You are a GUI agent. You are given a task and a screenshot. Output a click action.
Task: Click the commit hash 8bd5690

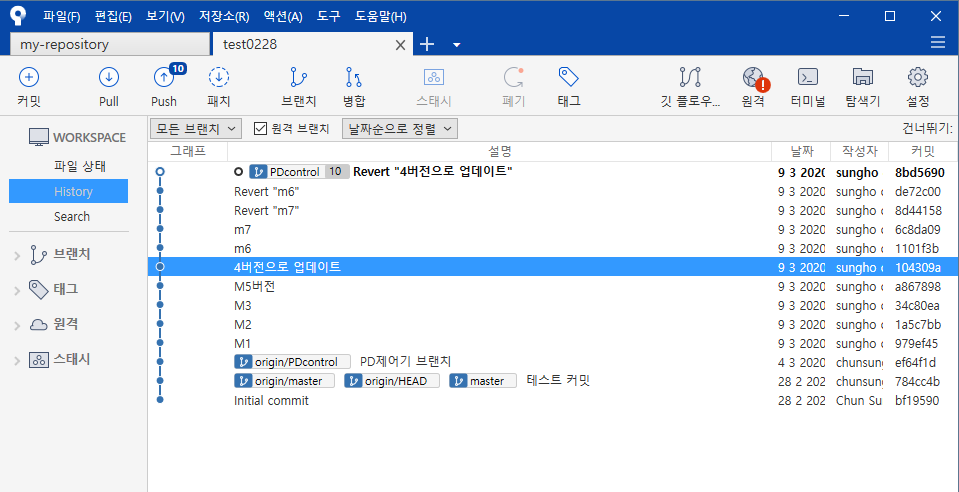coord(919,173)
